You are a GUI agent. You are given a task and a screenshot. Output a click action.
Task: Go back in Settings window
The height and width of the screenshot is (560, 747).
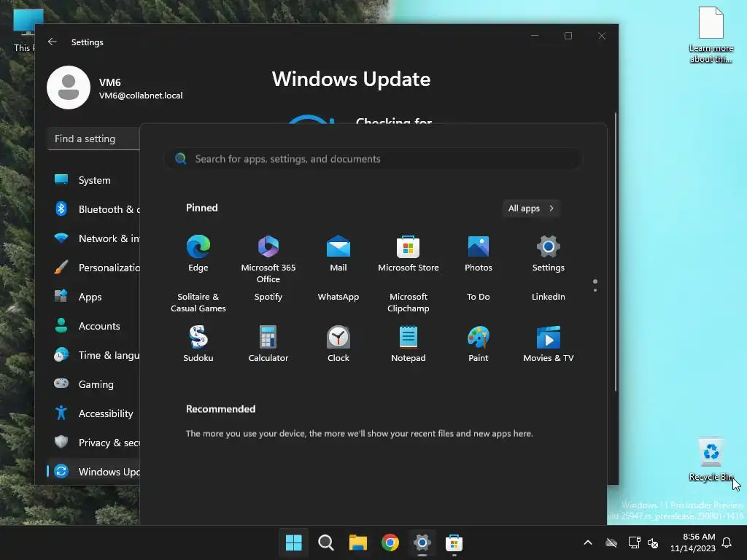click(x=52, y=42)
